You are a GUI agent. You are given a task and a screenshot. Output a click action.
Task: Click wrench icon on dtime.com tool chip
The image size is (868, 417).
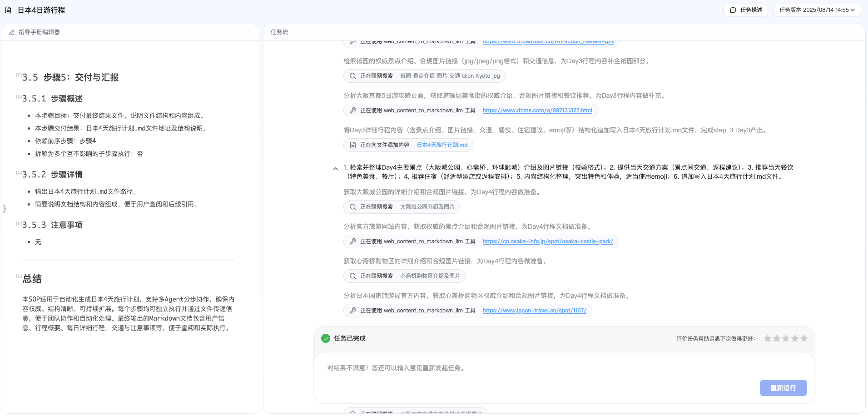point(353,111)
